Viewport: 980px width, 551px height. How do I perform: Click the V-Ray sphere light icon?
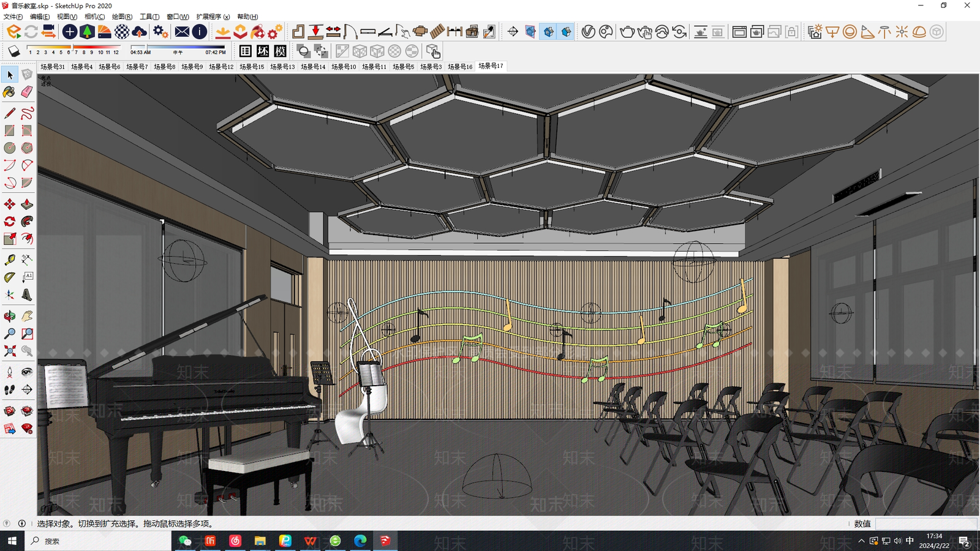coord(850,31)
